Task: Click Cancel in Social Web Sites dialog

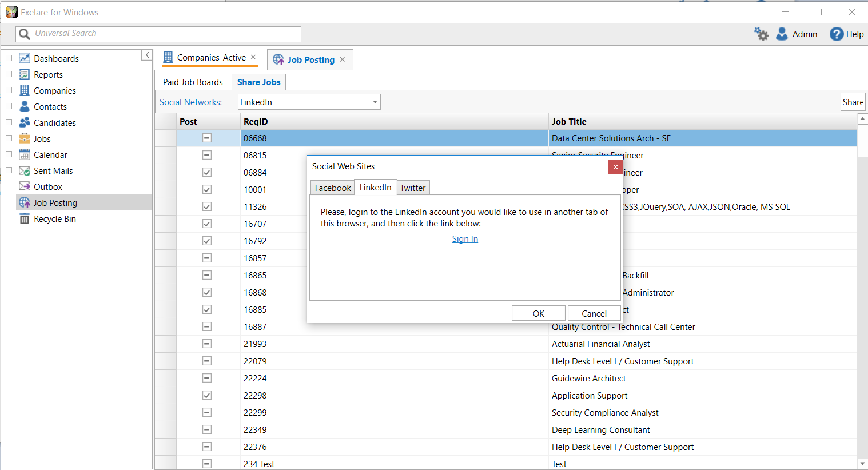Action: (x=594, y=313)
